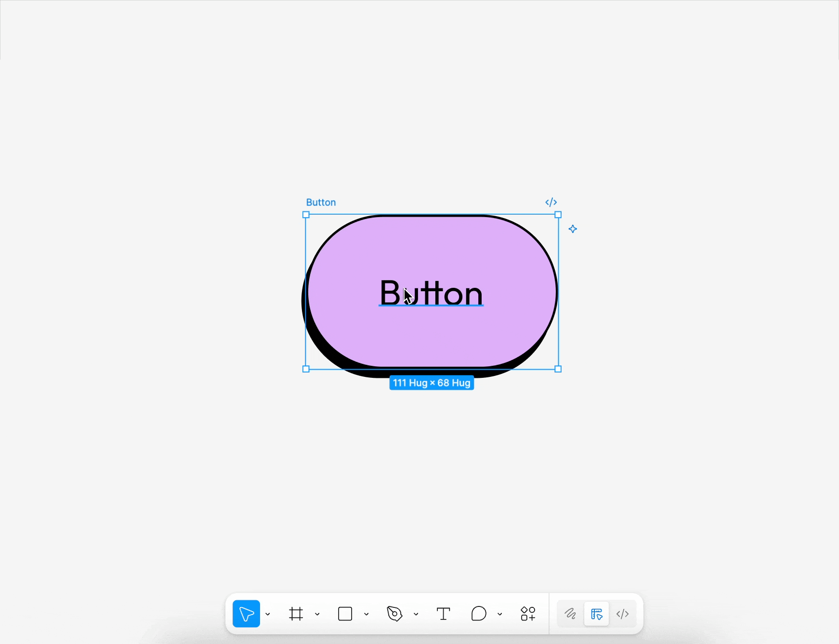Expand the Move tool options chevron
The height and width of the screenshot is (644, 839).
(268, 614)
